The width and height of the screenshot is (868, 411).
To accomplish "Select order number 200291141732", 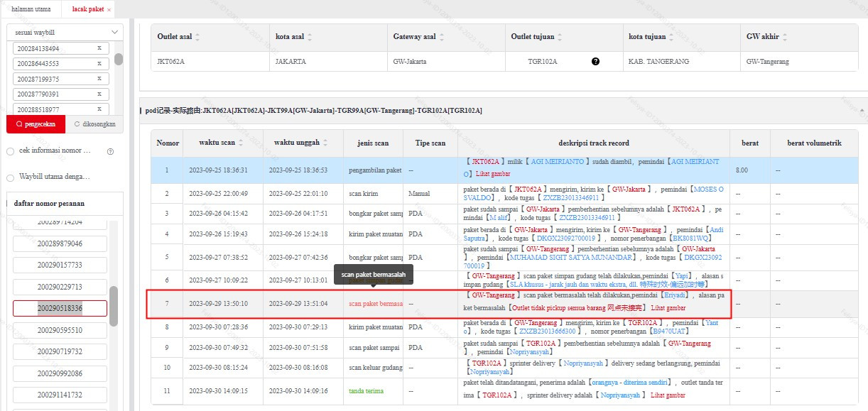I will pyautogui.click(x=60, y=395).
